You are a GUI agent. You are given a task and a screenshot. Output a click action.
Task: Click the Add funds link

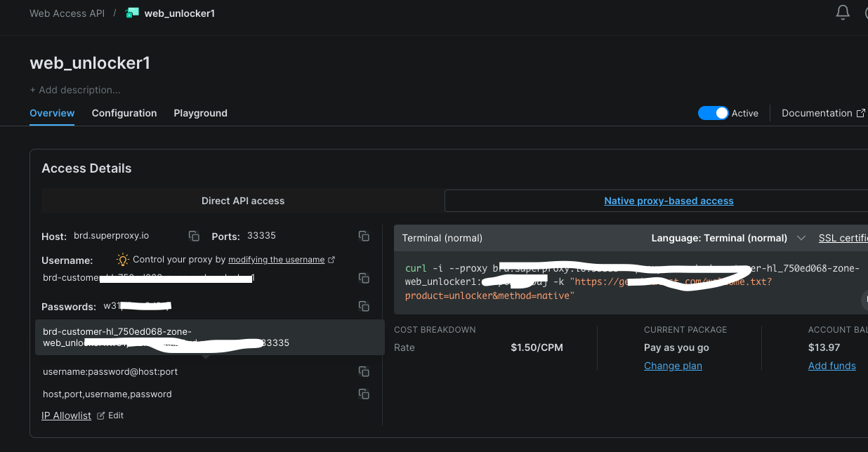(x=831, y=366)
